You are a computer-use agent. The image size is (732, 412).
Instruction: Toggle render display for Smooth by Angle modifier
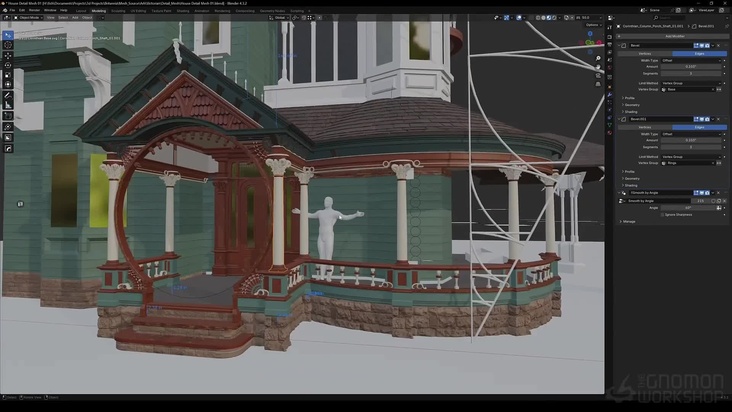pyautogui.click(x=707, y=193)
